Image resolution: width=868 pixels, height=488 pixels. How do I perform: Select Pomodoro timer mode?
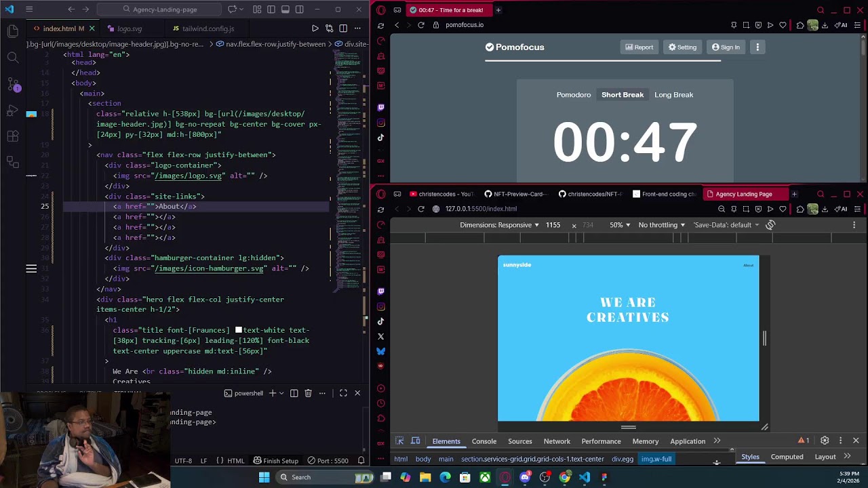(x=574, y=95)
